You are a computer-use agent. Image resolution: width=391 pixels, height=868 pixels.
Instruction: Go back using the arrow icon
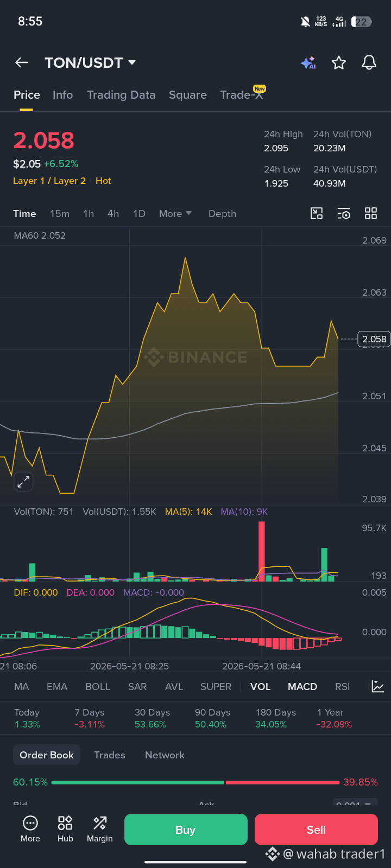click(x=22, y=63)
